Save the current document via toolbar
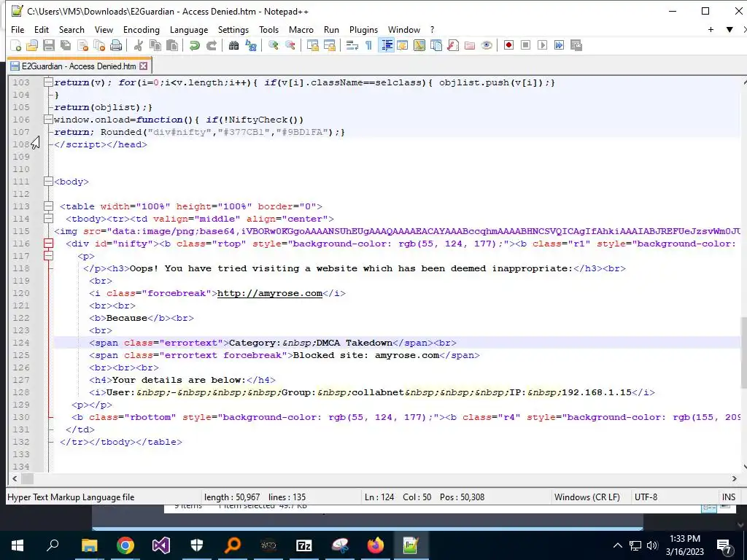The height and width of the screenshot is (560, 747). [49, 45]
